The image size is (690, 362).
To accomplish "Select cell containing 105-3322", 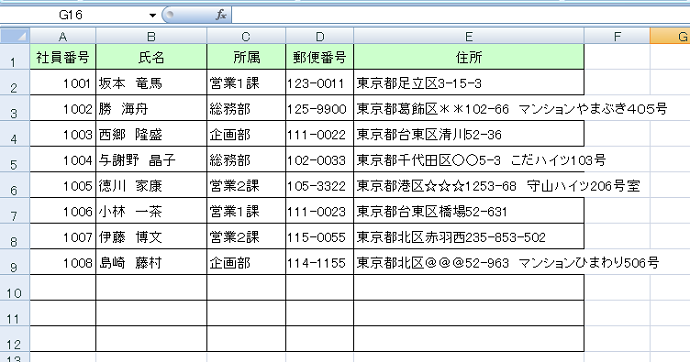I will point(319,185).
